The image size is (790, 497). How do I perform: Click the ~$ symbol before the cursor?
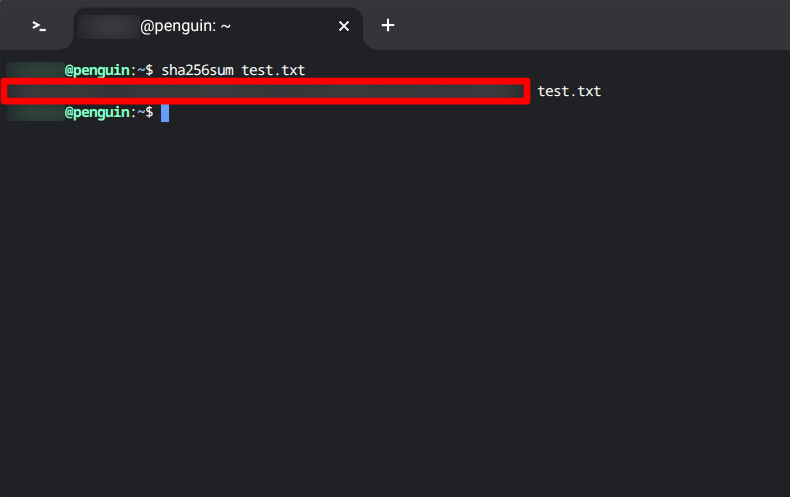pyautogui.click(x=145, y=112)
